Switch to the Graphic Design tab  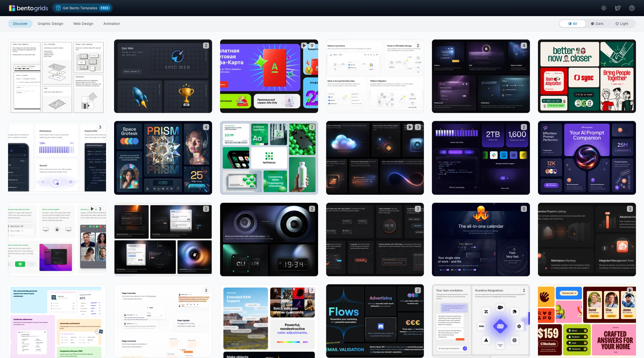50,24
